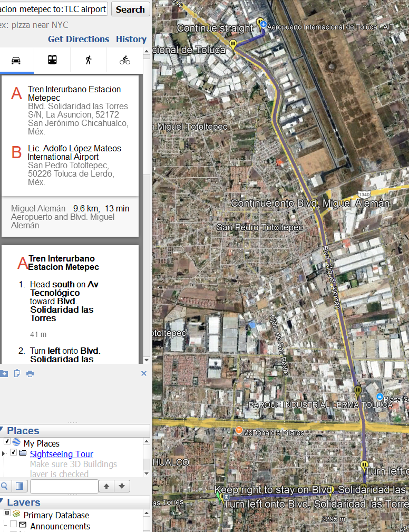Enable Announcements layer checkbox
409x532 pixels.
pyautogui.click(x=13, y=525)
